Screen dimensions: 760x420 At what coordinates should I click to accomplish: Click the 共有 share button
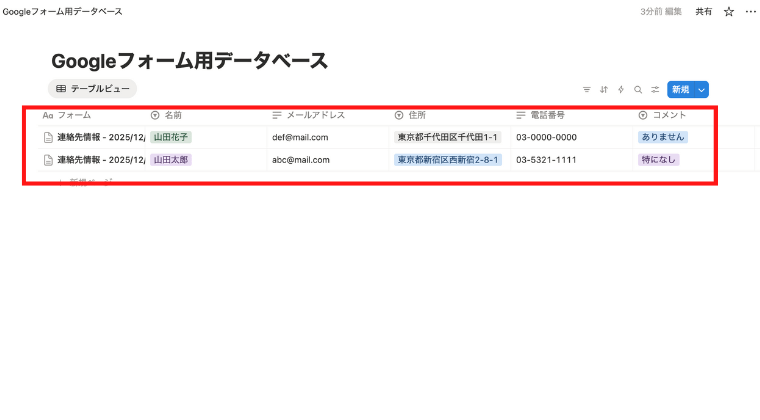click(x=704, y=12)
